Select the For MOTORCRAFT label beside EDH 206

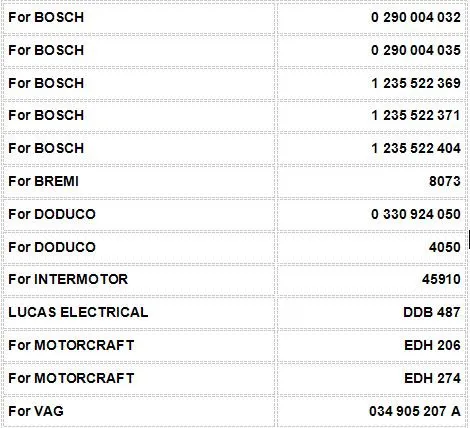(71, 345)
